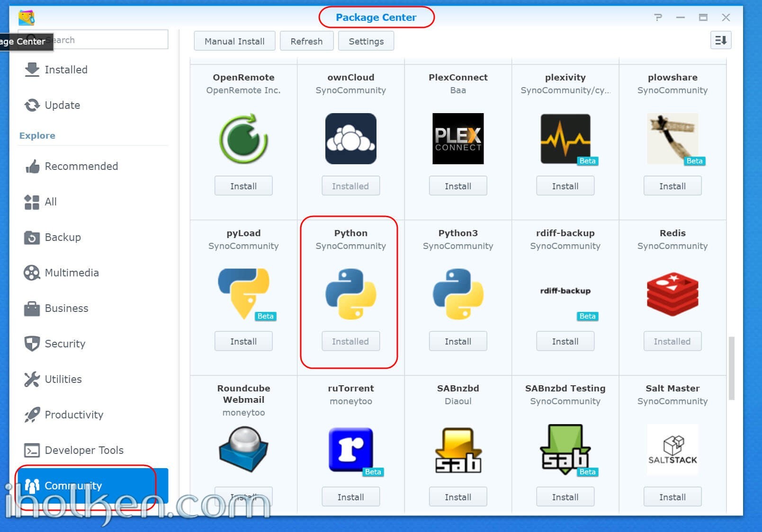762x532 pixels.
Task: Install the SABnzbd Testing package
Action: [565, 497]
